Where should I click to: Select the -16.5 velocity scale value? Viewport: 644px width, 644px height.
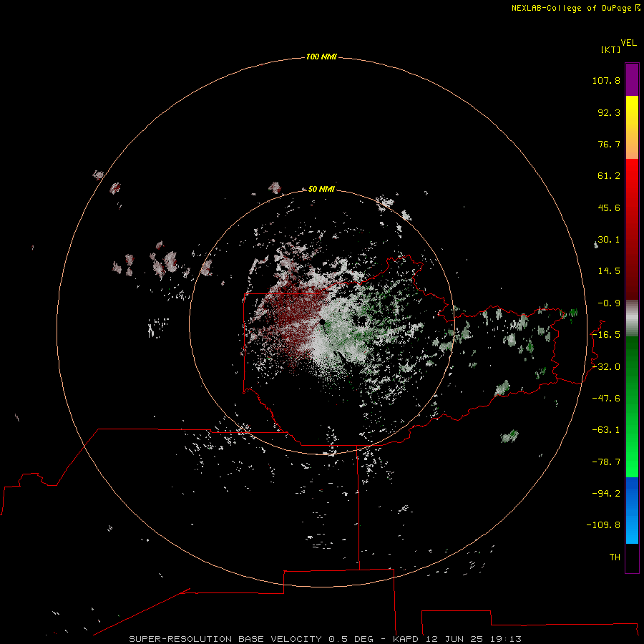606,335
